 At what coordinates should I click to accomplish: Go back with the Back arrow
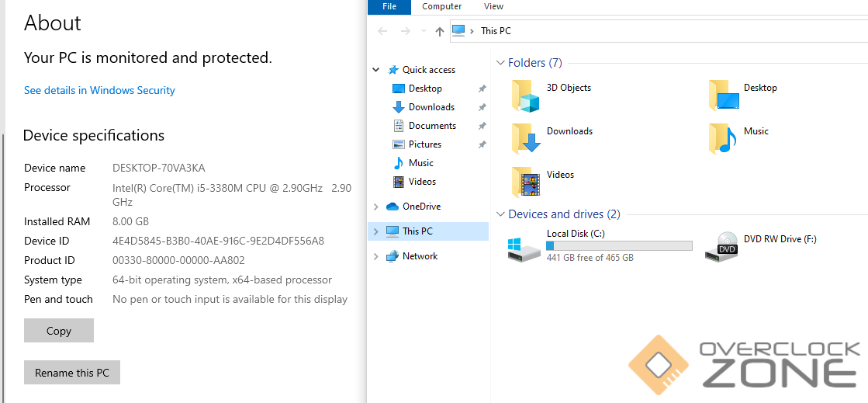(382, 31)
